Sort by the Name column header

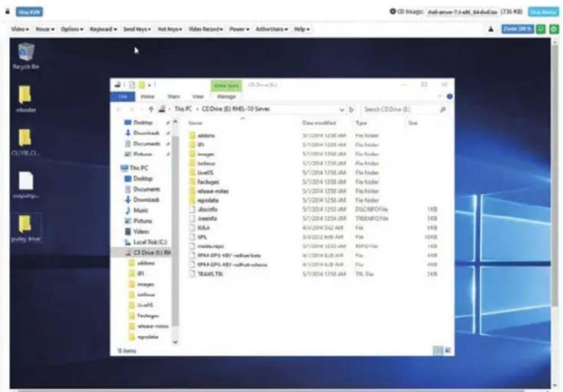pyautogui.click(x=196, y=123)
